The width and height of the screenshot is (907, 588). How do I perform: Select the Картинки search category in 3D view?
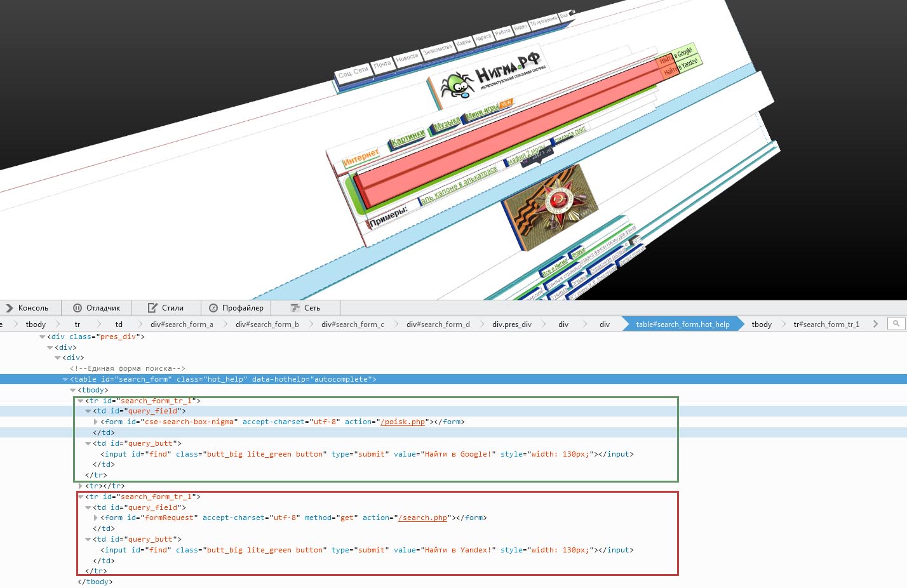(x=408, y=137)
